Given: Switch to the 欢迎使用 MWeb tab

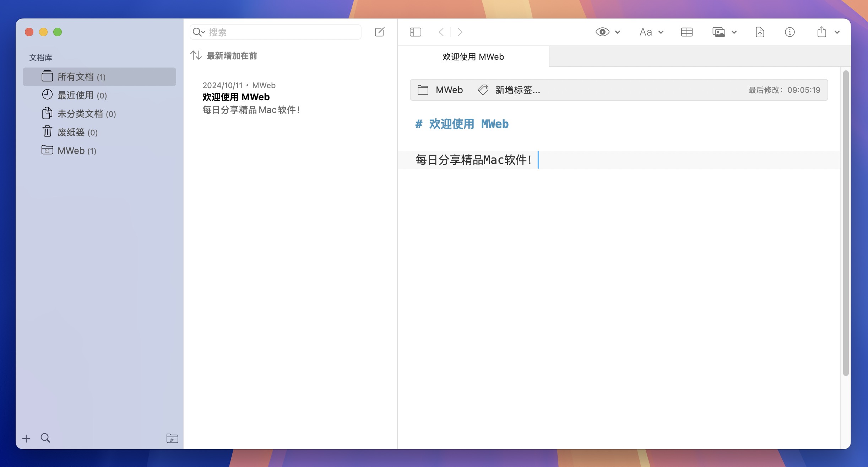Looking at the screenshot, I should click(x=473, y=57).
